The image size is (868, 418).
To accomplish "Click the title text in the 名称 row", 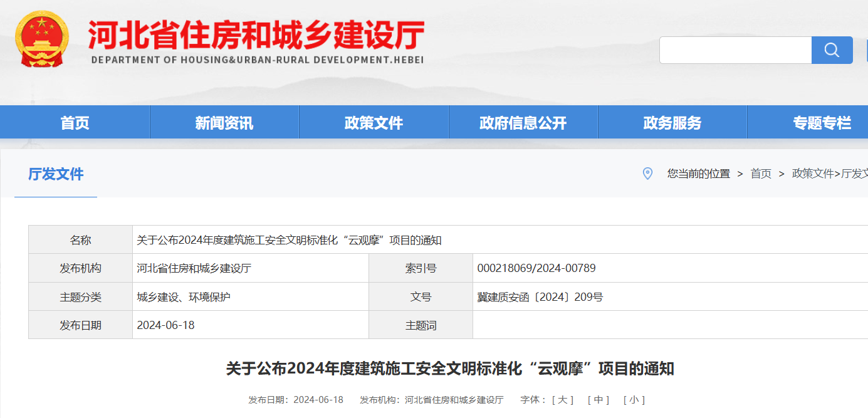I will pyautogui.click(x=289, y=240).
